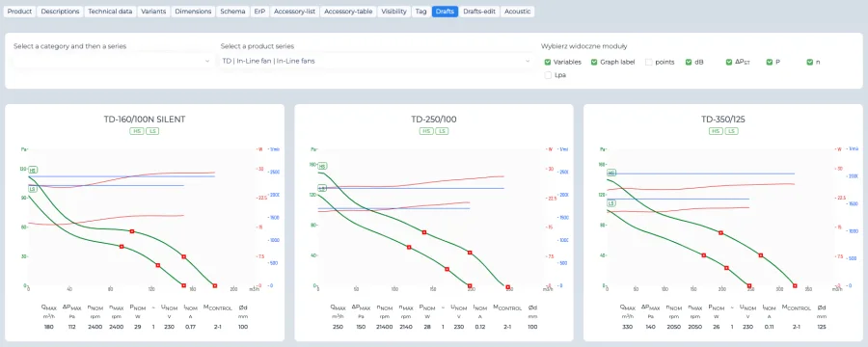Open the Visibility tab
Screen dimensions: 868x347
coord(394,11)
